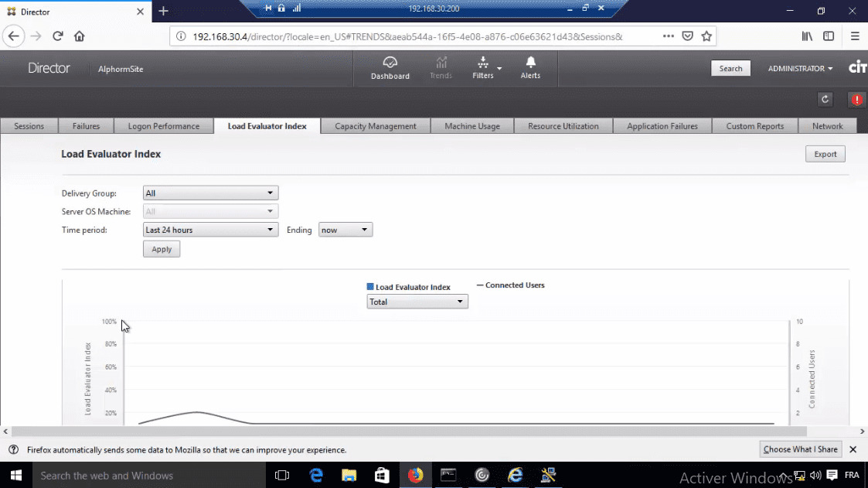The width and height of the screenshot is (868, 488).
Task: Change the Time period dropdown
Action: [209, 229]
